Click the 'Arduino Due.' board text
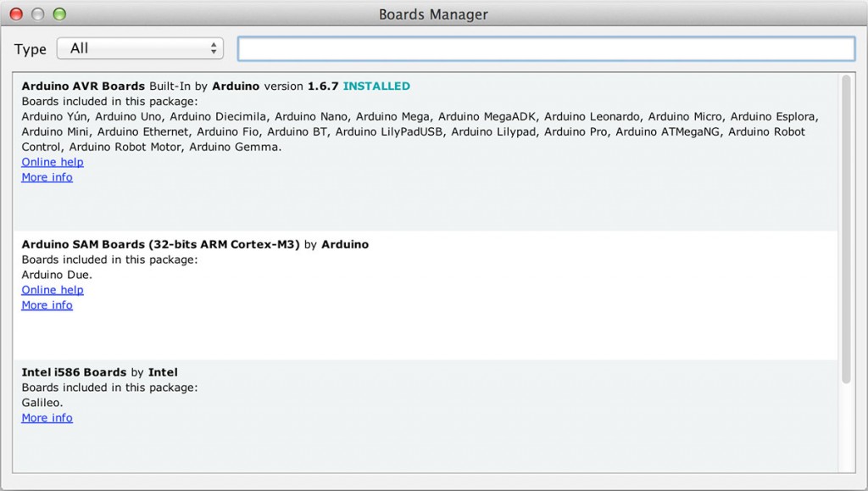This screenshot has width=868, height=491. pyautogui.click(x=57, y=275)
